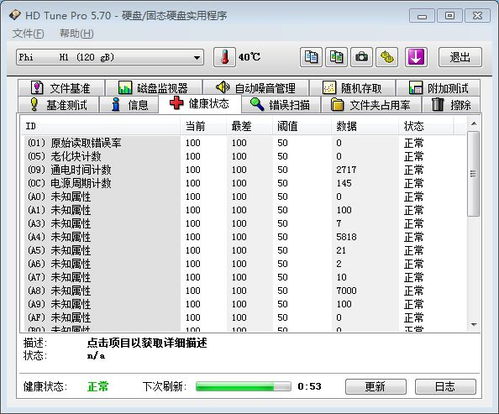Sort by the ID column header
Viewport: 499px width, 414px height.
click(100, 126)
